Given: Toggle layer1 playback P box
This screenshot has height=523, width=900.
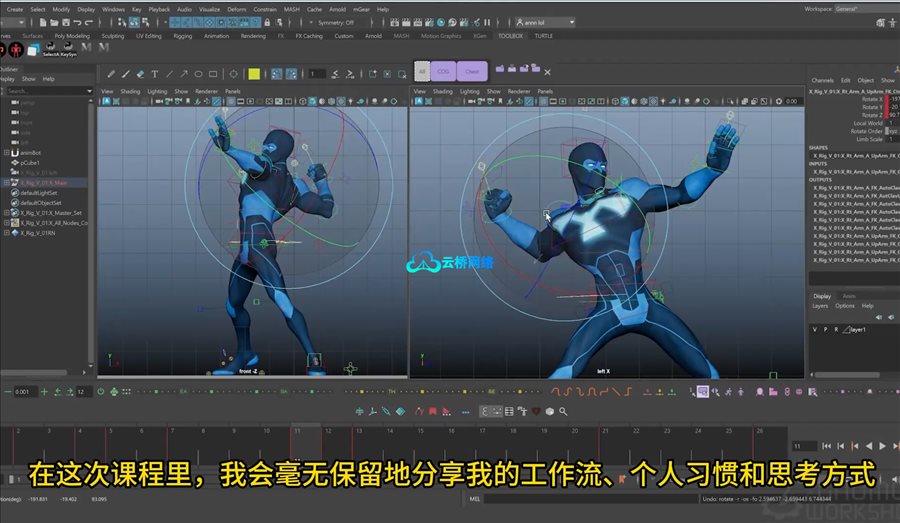Looking at the screenshot, I should coord(825,329).
